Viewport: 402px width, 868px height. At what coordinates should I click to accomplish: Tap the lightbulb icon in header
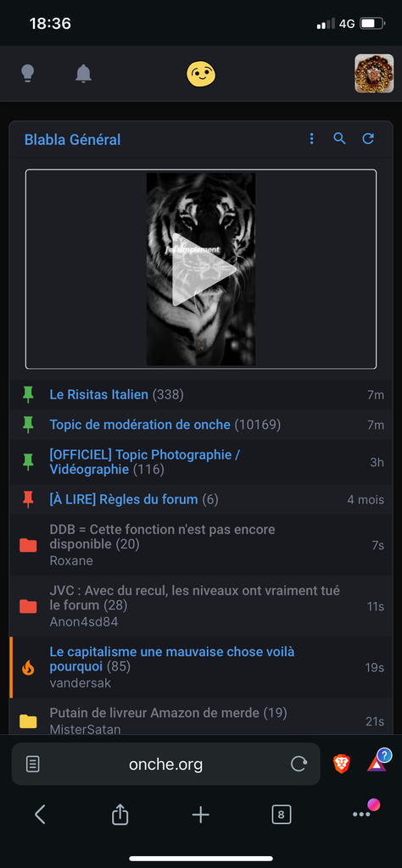(28, 73)
